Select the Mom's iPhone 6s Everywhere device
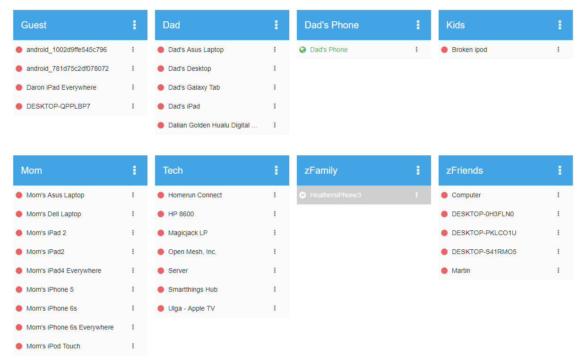Screen dimensions: 588x364 tap(80, 327)
